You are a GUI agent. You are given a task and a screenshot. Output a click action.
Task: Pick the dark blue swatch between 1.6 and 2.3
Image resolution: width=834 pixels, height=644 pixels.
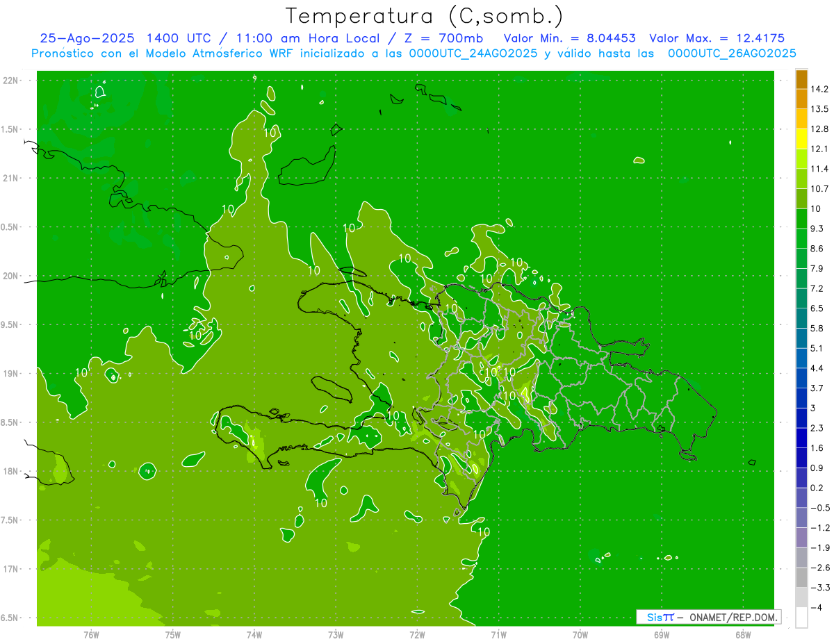point(801,438)
